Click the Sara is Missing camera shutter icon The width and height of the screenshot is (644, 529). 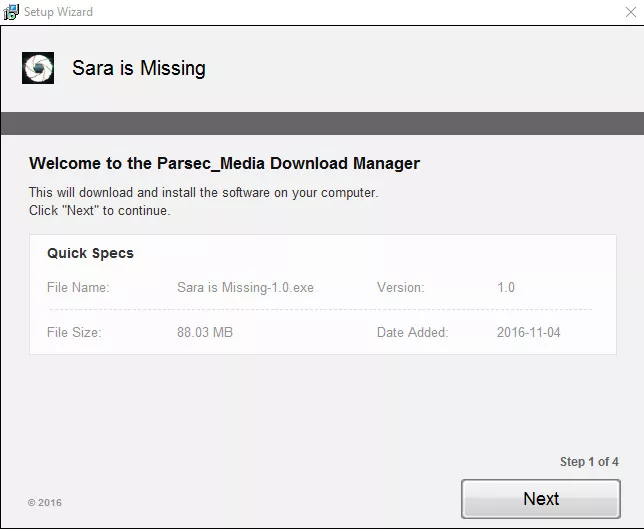click(38, 68)
